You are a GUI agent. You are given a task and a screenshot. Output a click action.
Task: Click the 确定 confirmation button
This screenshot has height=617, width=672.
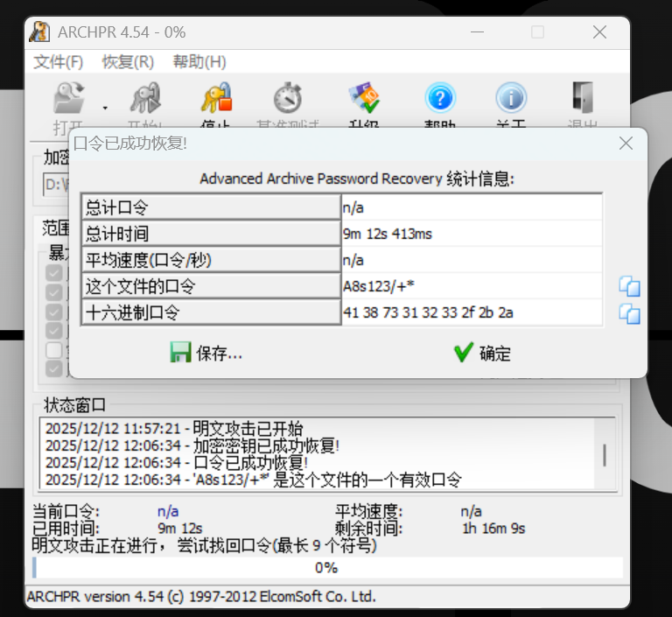click(x=483, y=353)
